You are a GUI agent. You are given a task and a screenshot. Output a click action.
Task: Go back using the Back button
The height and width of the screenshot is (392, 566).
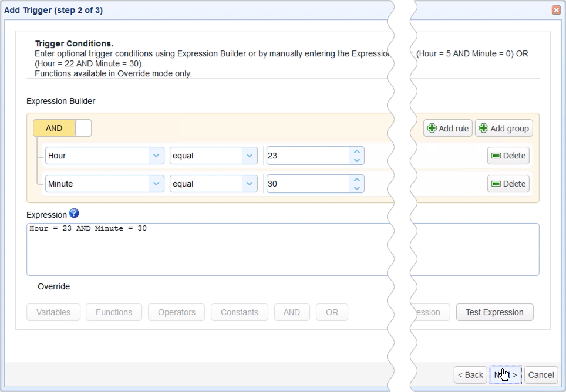coord(470,374)
